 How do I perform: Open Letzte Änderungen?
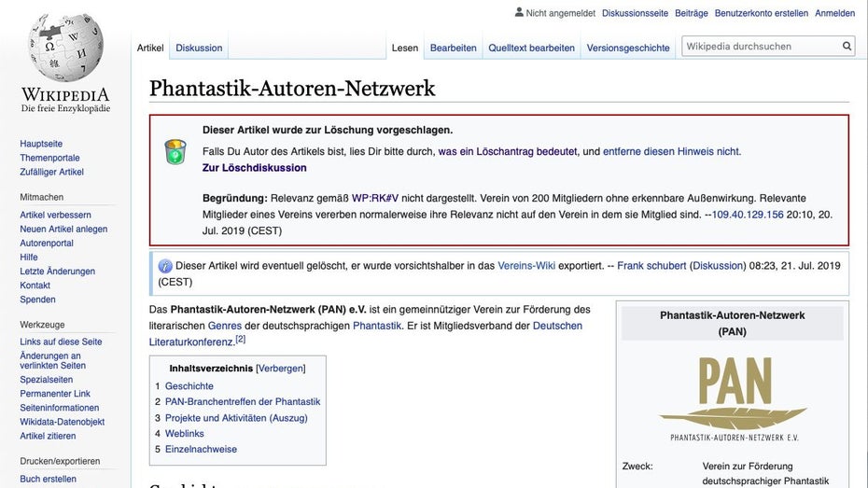pos(58,272)
